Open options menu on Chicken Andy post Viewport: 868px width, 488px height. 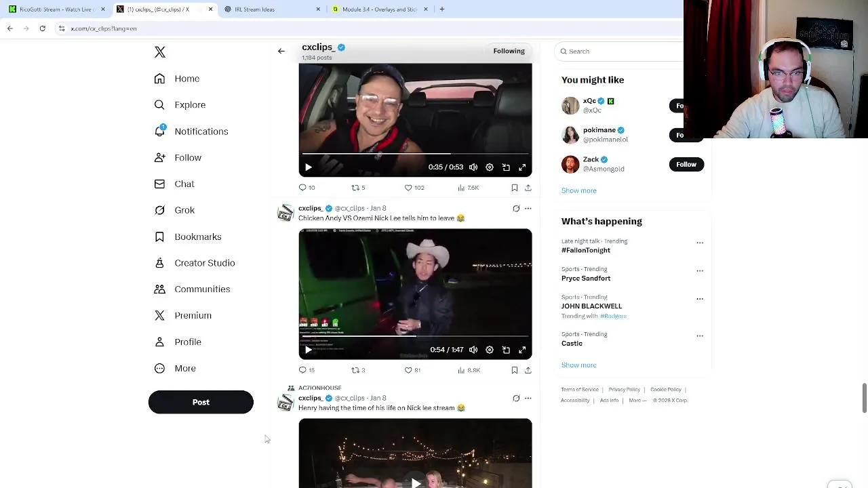528,209
